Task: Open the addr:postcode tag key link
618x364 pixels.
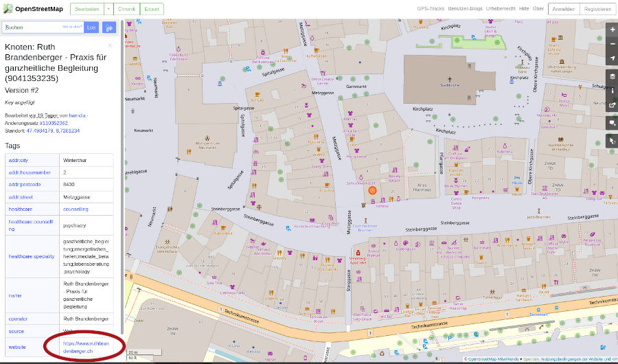Action: [x=25, y=184]
